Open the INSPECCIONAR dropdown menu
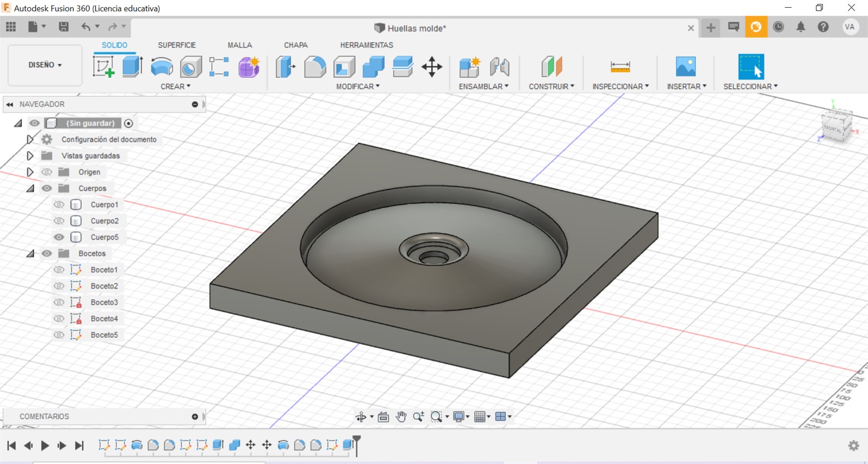 click(x=621, y=87)
